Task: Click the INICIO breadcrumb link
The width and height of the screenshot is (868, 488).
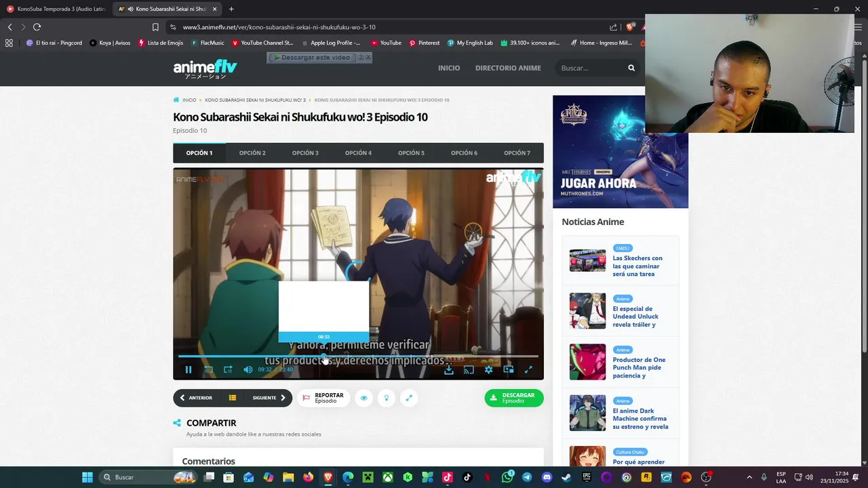Action: (x=189, y=100)
